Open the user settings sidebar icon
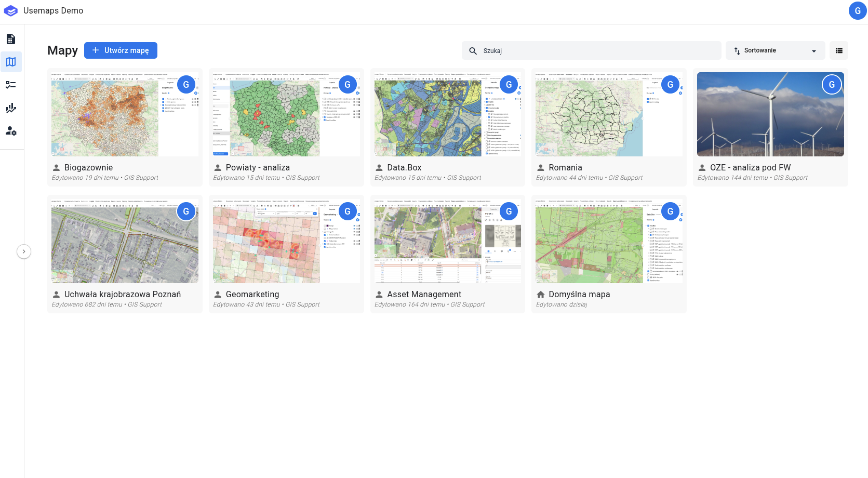The height and width of the screenshot is (478, 868). pos(11,131)
